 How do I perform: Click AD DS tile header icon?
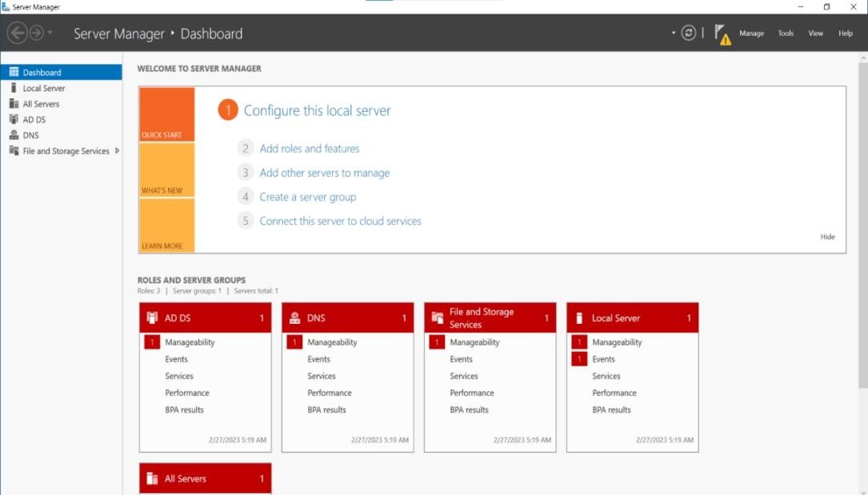152,317
